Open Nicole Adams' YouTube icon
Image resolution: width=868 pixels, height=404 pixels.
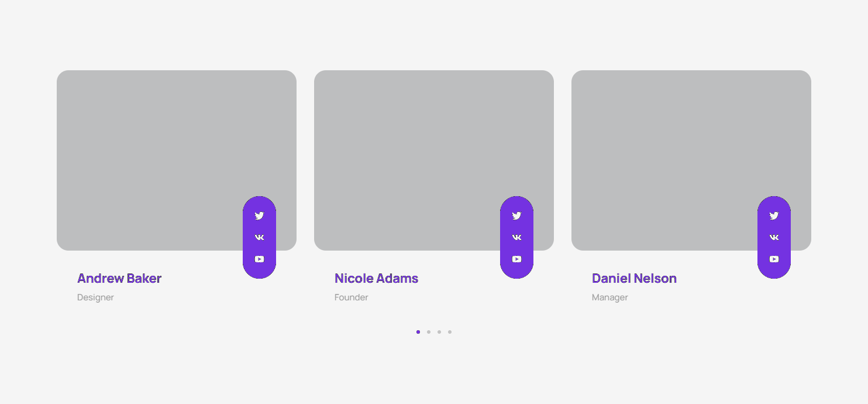pyautogui.click(x=516, y=259)
